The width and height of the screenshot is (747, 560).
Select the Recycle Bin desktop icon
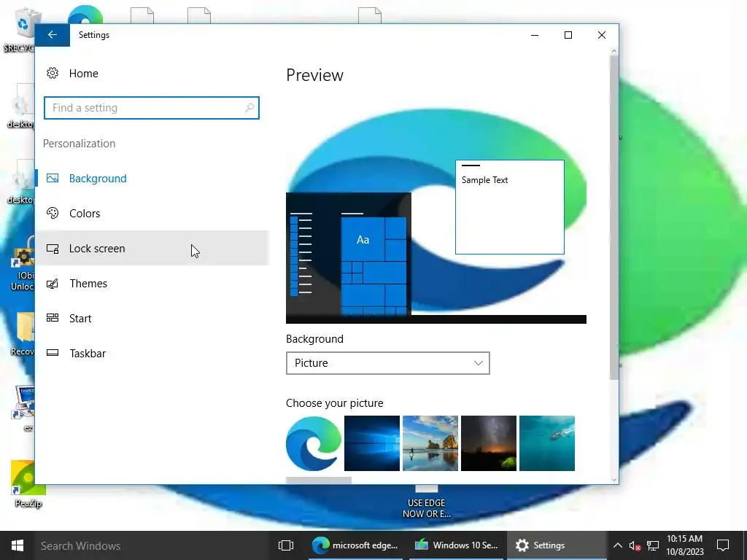tap(21, 28)
